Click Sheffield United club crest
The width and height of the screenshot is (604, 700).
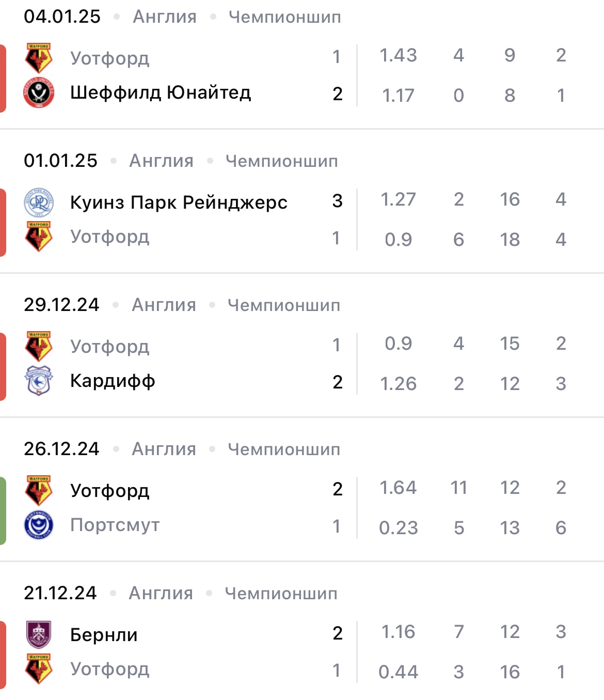(39, 93)
